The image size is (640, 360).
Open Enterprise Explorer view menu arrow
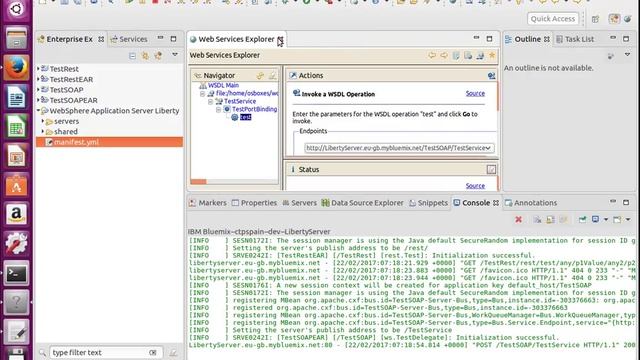pyautogui.click(x=175, y=55)
